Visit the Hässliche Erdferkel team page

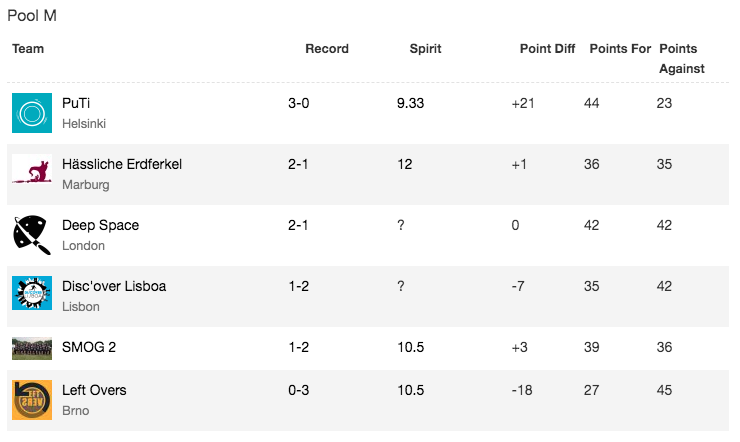click(x=122, y=164)
